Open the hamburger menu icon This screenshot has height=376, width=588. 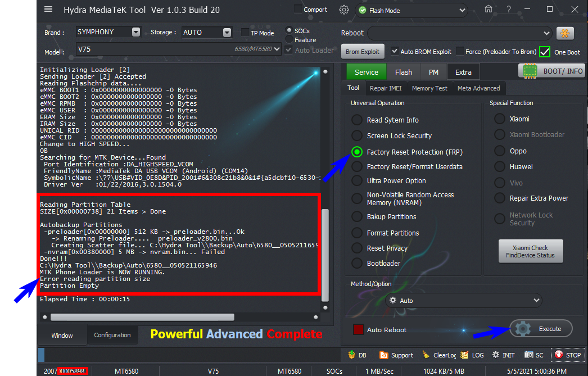[48, 10]
